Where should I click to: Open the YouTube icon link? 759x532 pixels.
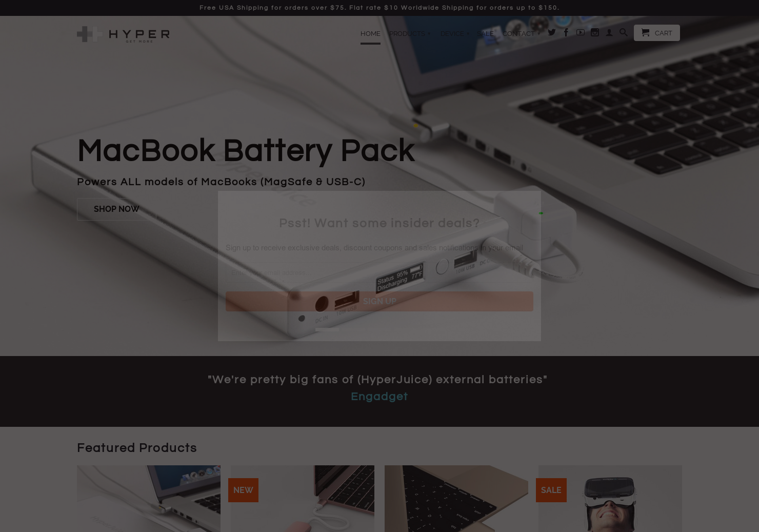[581, 32]
